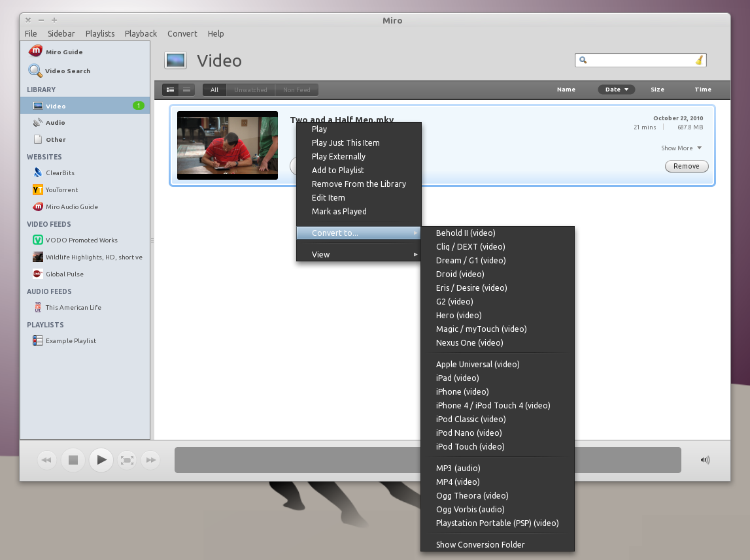Open the Playlists menu

click(100, 33)
